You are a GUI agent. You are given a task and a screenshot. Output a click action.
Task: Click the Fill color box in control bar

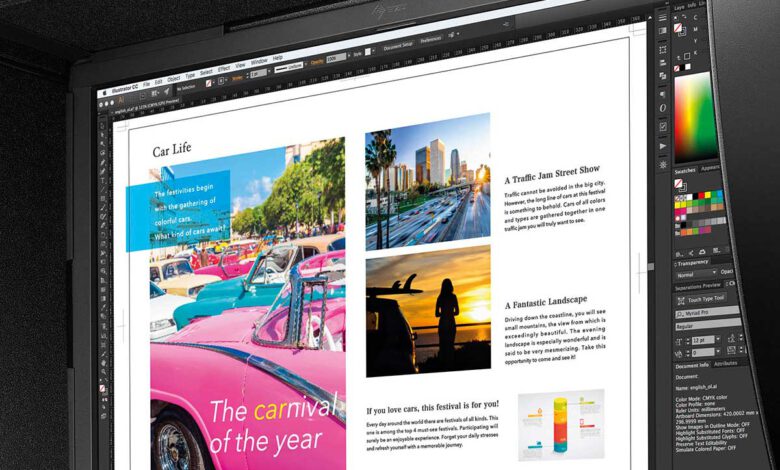[x=208, y=83]
